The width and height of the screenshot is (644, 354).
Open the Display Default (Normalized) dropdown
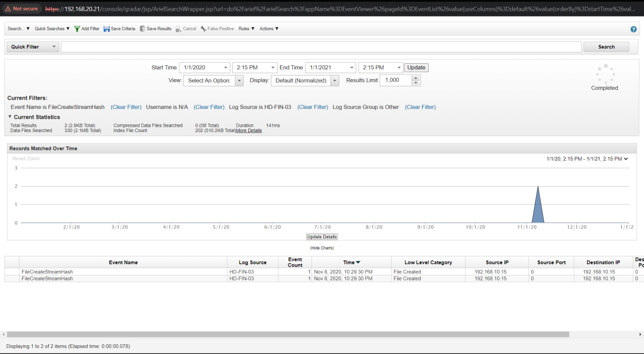[x=335, y=81]
